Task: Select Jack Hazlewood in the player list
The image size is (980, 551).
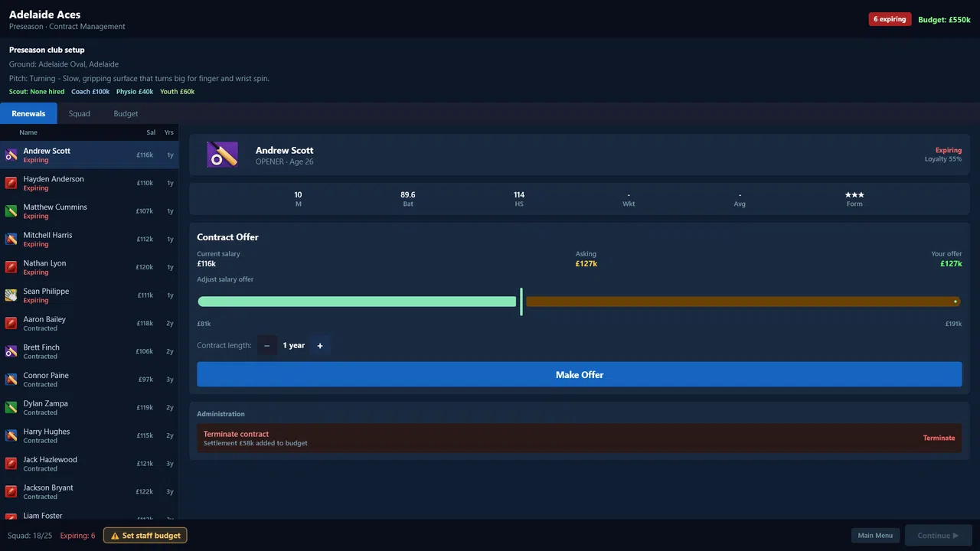Action: pyautogui.click(x=89, y=464)
